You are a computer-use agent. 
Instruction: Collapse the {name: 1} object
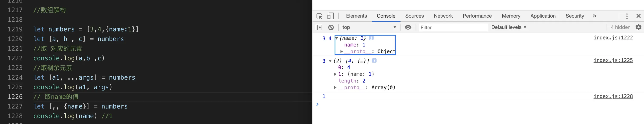(337, 38)
